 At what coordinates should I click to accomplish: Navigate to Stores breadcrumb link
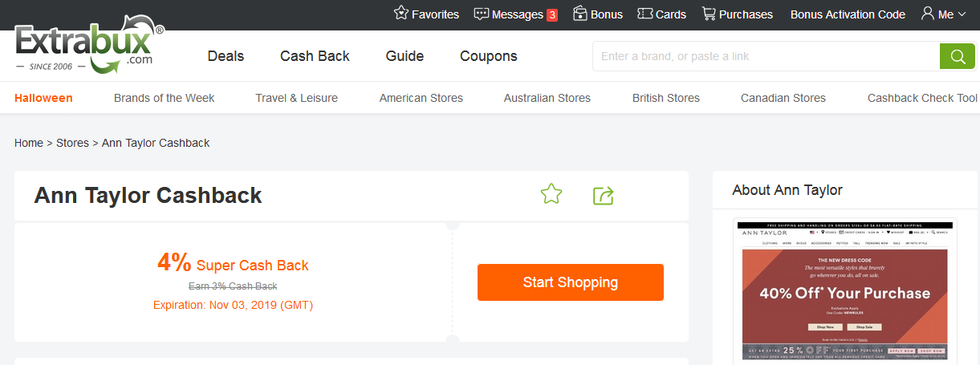coord(72,143)
